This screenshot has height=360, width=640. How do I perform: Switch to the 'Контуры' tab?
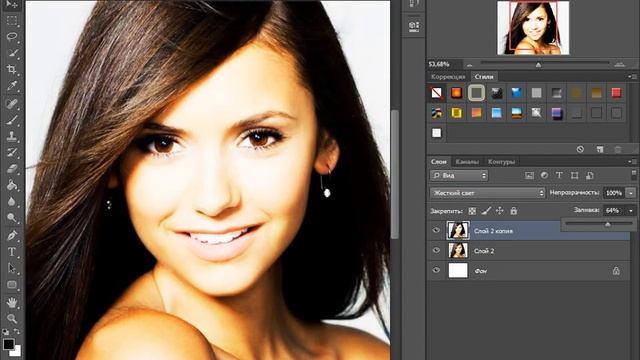point(501,162)
